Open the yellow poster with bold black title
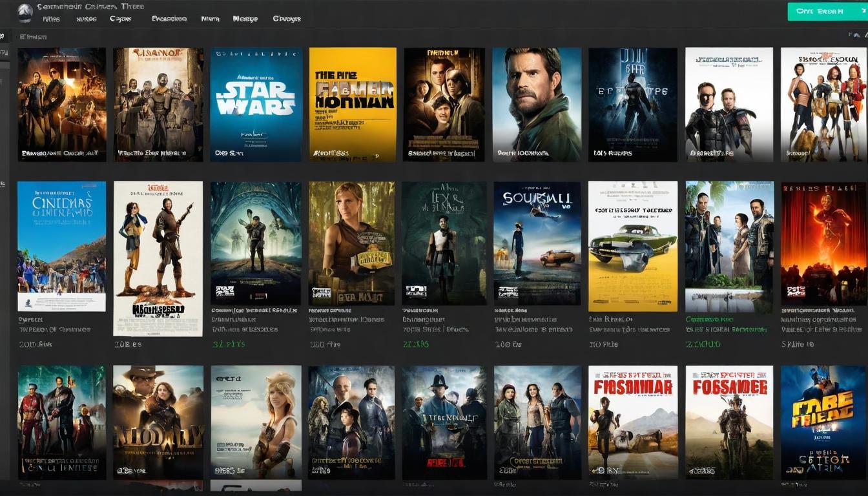Viewport: 868px width, 496px height. [353, 104]
